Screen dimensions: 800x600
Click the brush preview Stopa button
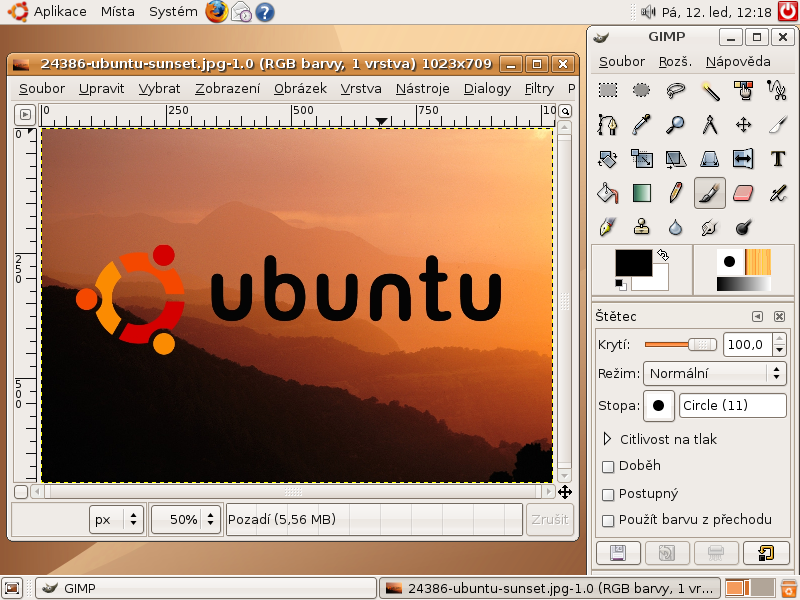[x=659, y=406]
